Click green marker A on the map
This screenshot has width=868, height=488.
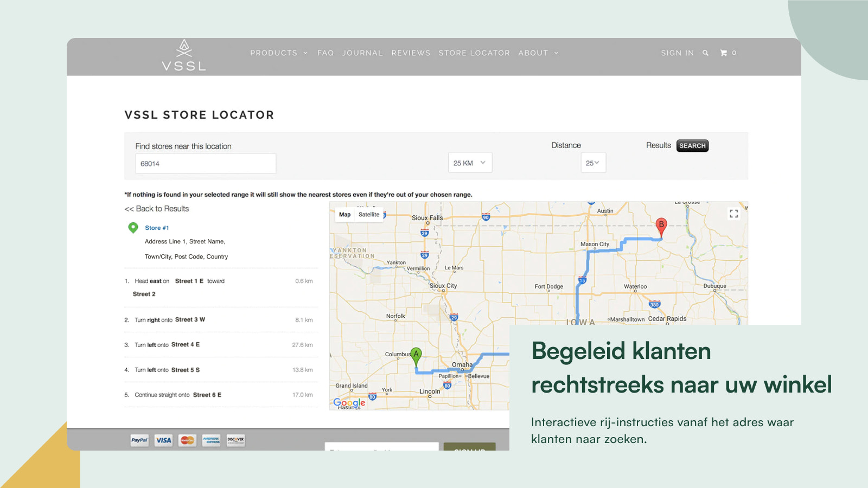pyautogui.click(x=416, y=357)
